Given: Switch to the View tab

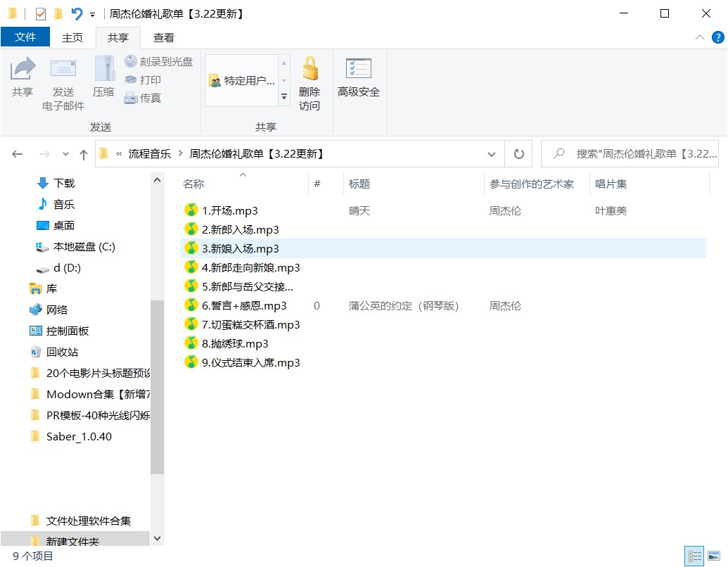Looking at the screenshot, I should pyautogui.click(x=163, y=37).
